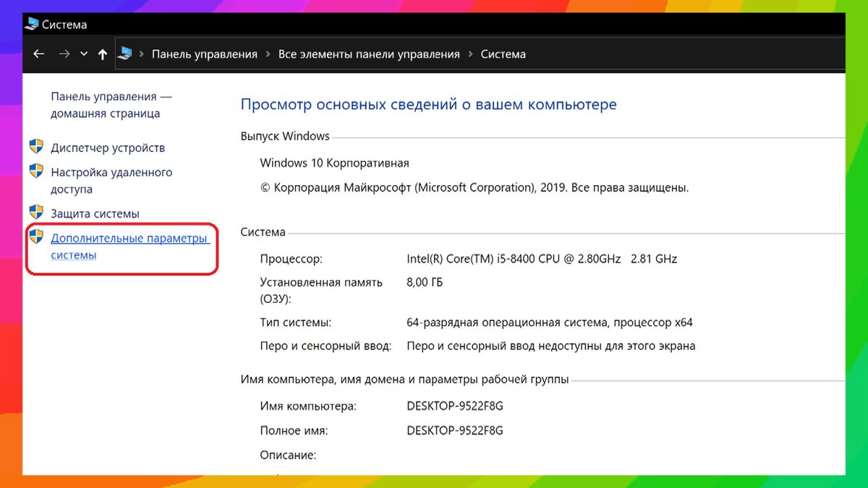Click shield icon next to Защита системы
868x488 pixels.
point(36,213)
